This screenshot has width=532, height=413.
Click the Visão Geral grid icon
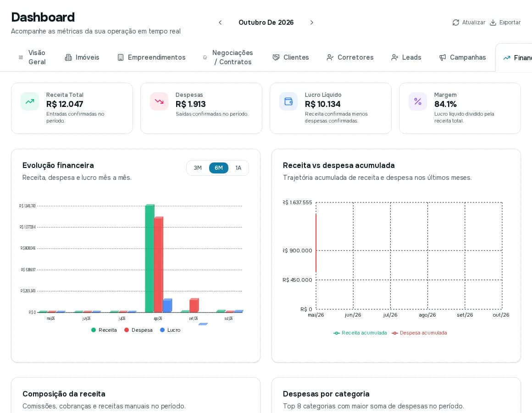click(21, 57)
